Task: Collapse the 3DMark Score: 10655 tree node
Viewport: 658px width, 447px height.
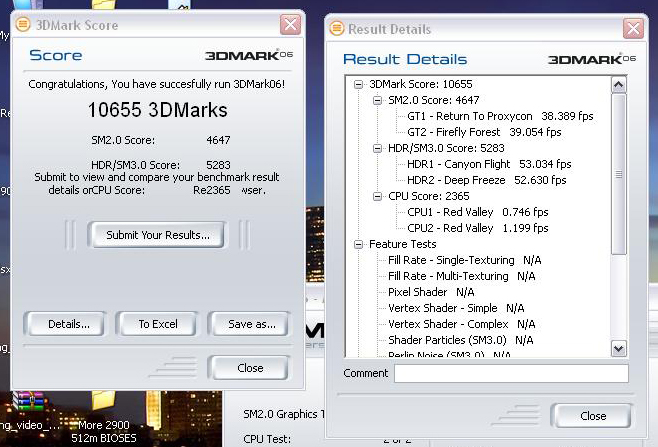Action: click(x=358, y=84)
